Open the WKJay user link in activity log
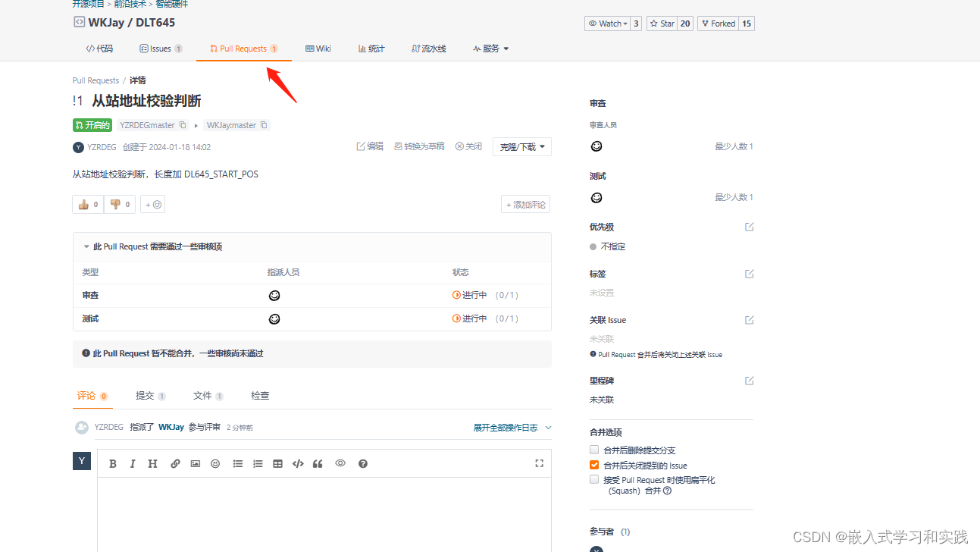 tap(171, 428)
